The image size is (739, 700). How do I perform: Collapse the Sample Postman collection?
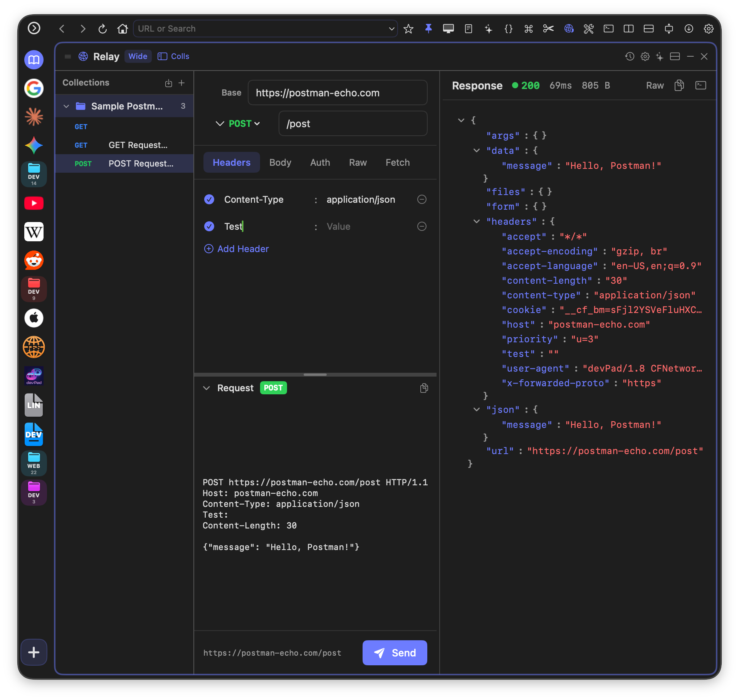pyautogui.click(x=66, y=106)
